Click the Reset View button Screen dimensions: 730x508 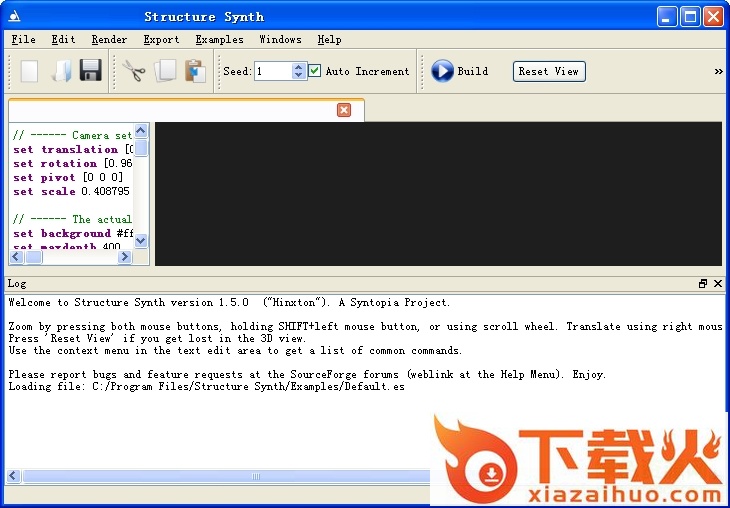(549, 72)
